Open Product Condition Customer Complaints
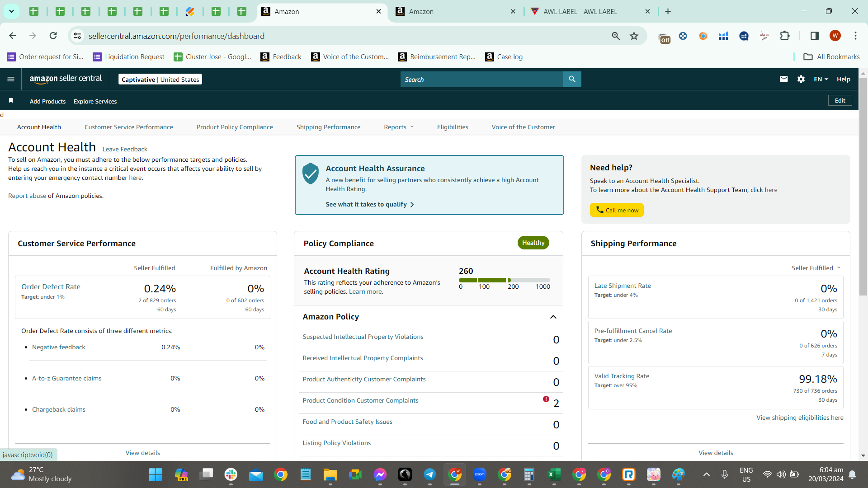868x488 pixels. point(360,400)
